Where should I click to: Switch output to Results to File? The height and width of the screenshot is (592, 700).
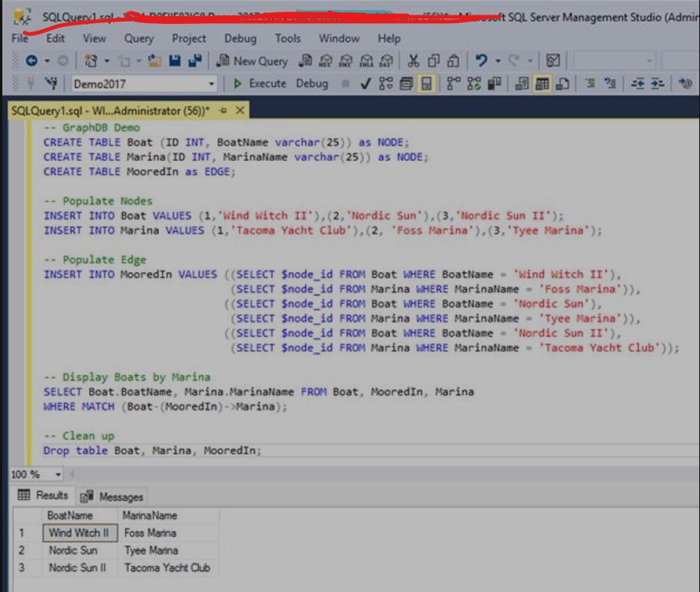(562, 83)
